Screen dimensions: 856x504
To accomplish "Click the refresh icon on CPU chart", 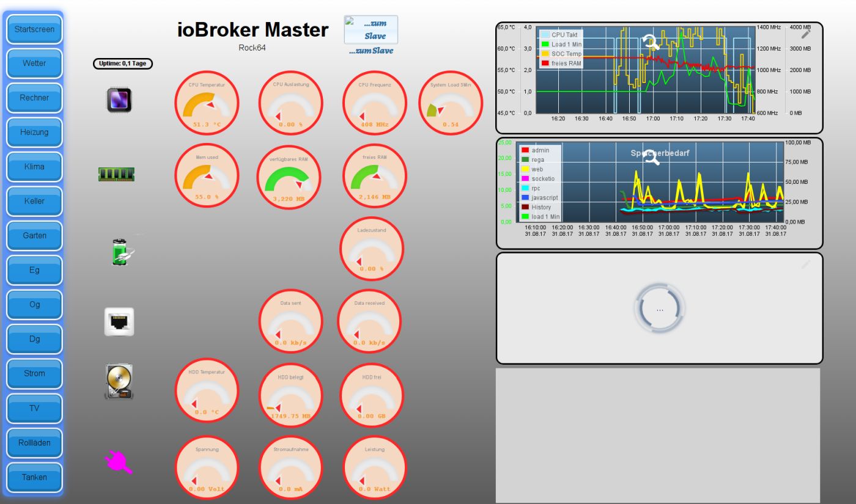I will 652,42.
